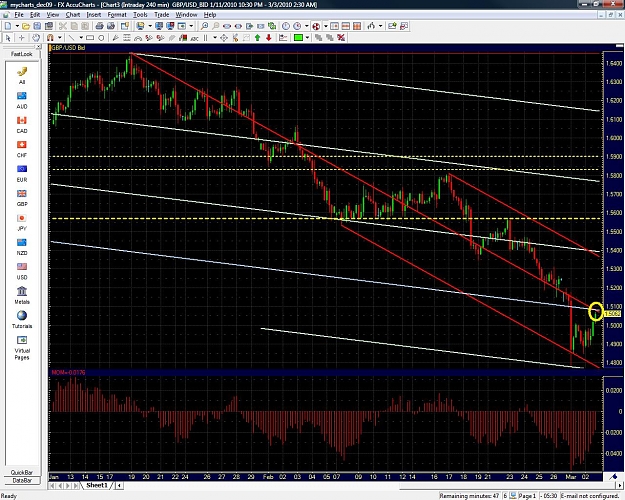Select the crosshair cursor tool
The image size is (625, 500).
point(22,38)
